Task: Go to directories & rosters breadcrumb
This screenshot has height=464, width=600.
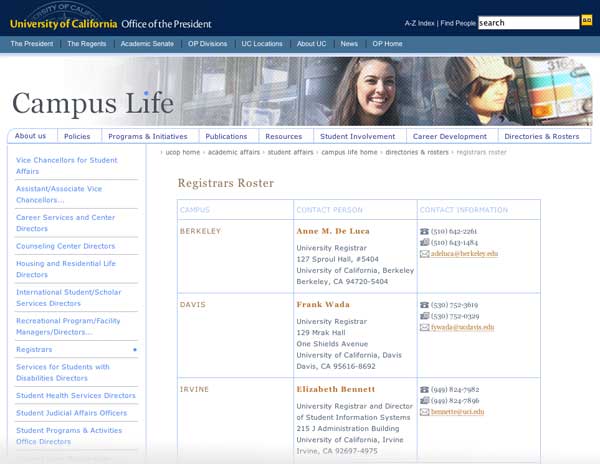Action: (417, 152)
